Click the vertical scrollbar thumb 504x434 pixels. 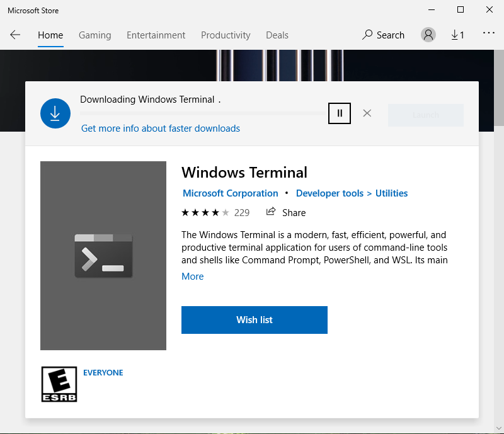click(499, 88)
